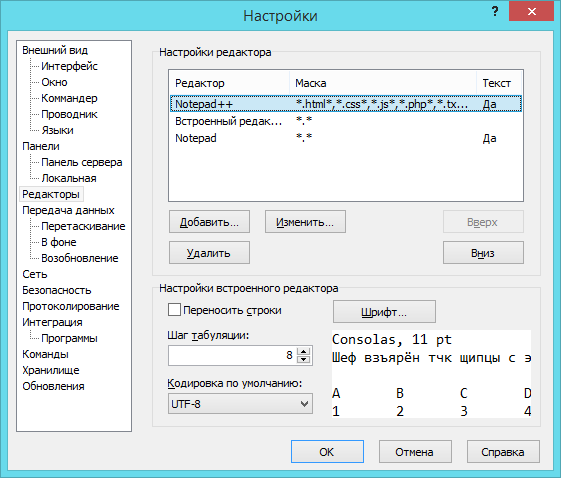Go to the Окно settings page

[54, 82]
